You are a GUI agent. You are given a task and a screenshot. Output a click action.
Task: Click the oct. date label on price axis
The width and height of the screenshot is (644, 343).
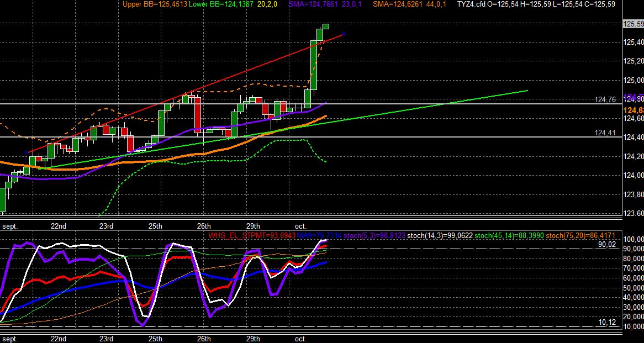(x=300, y=226)
